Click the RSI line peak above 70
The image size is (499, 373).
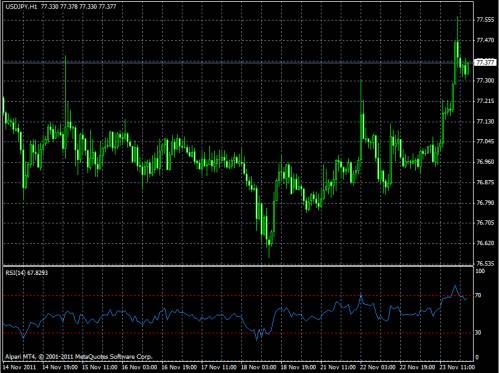(x=455, y=286)
